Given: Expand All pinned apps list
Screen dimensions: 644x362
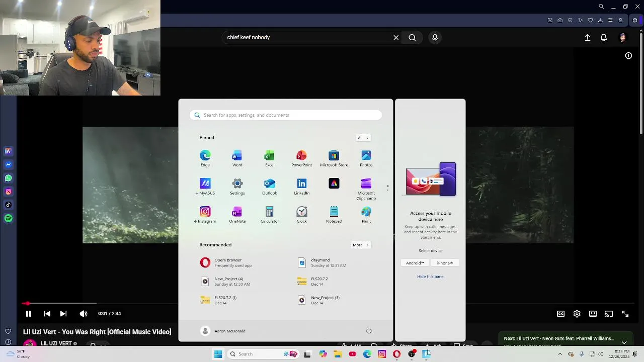Looking at the screenshot, I should pos(363,138).
